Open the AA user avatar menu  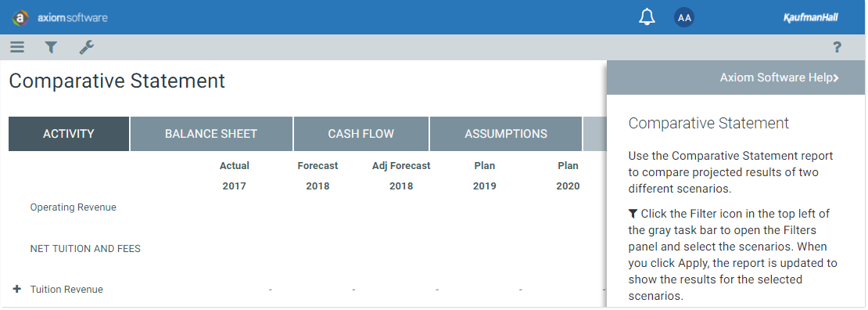[684, 17]
